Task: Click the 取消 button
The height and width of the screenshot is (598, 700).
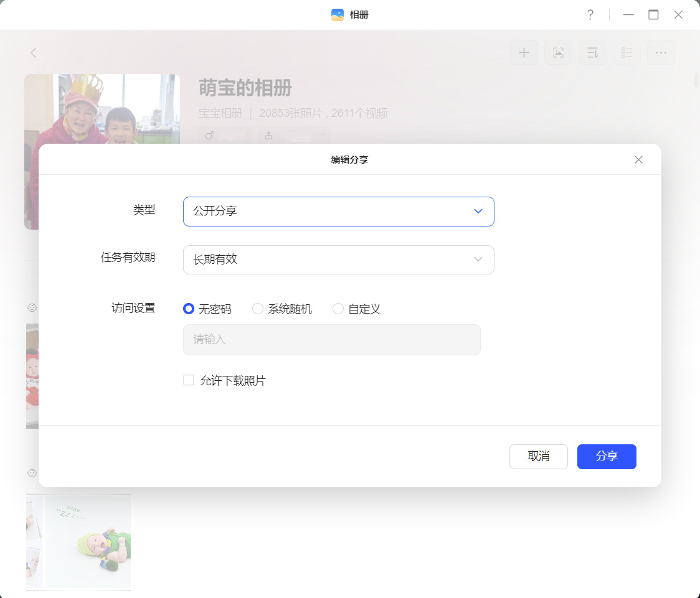Action: [x=539, y=457]
